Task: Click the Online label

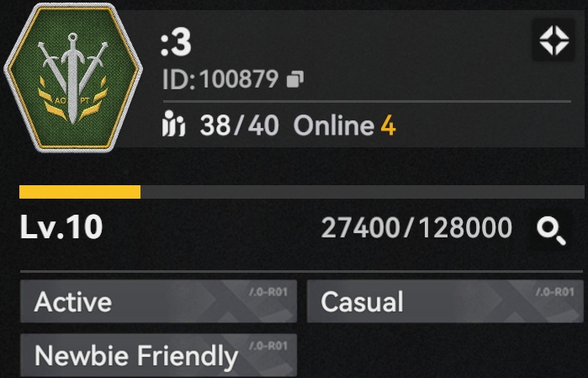Action: coord(334,125)
